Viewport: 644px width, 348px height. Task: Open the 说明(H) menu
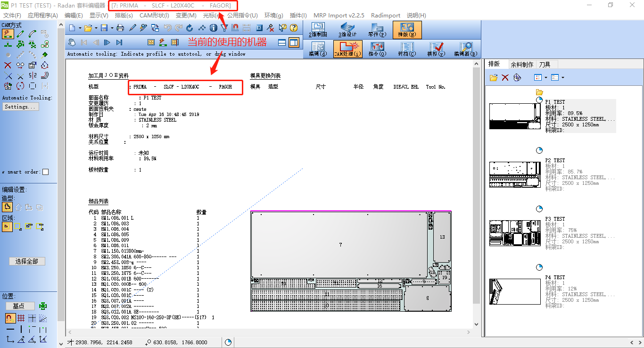click(x=416, y=16)
